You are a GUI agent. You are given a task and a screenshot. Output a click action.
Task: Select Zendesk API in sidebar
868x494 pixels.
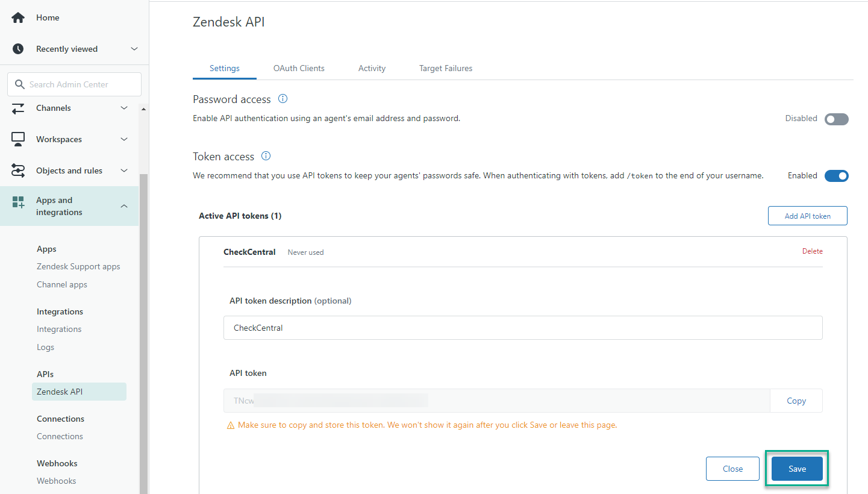[79, 392]
